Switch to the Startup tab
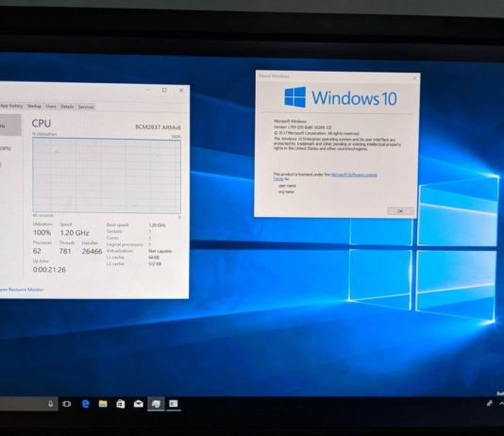The image size is (504, 436). point(34,106)
